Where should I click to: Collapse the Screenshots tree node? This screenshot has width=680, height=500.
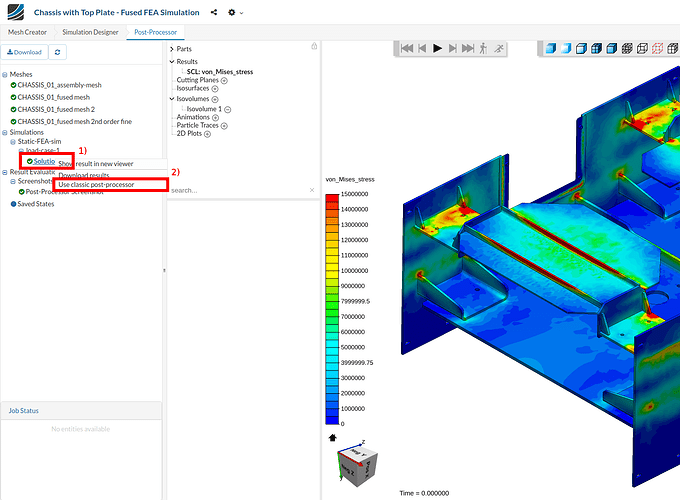13,181
